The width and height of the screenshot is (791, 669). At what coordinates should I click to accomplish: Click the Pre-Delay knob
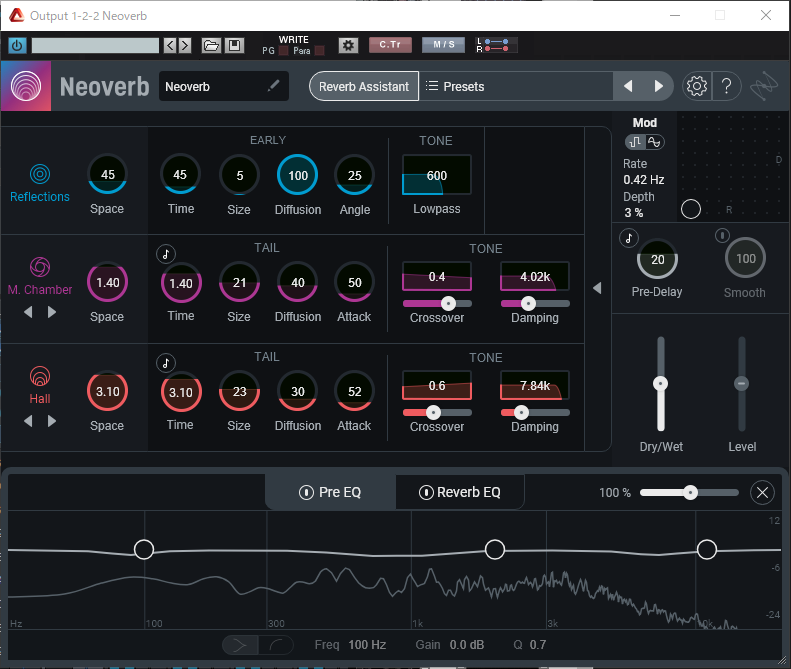(x=657, y=259)
